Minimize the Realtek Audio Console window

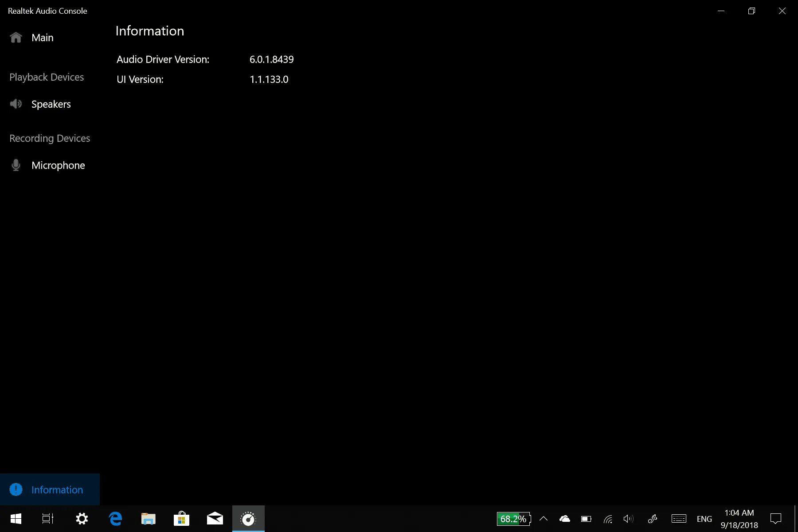pos(721,11)
